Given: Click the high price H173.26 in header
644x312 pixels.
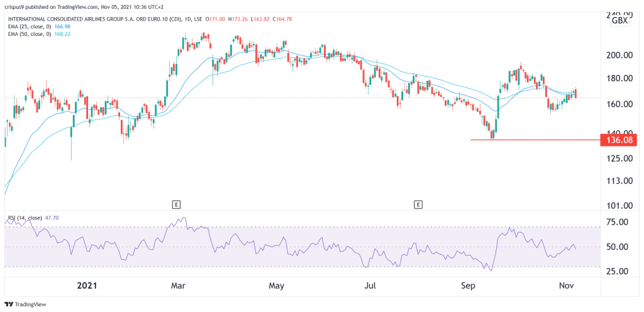Looking at the screenshot, I should [x=236, y=19].
